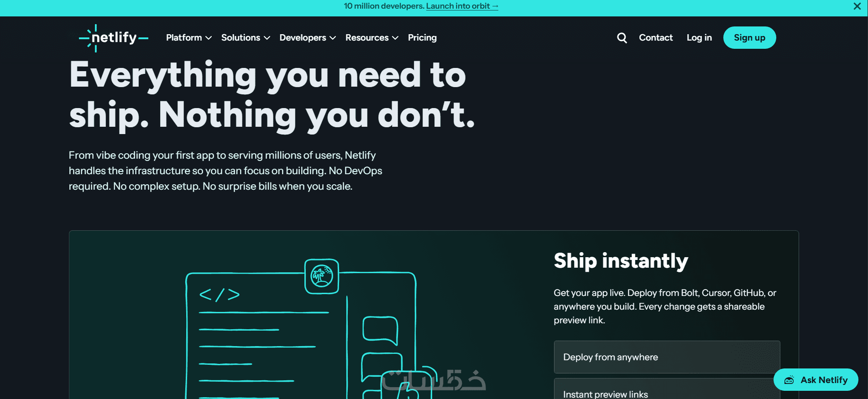Screen dimensions: 868x399
Task: Click the Log in link
Action: (699, 38)
